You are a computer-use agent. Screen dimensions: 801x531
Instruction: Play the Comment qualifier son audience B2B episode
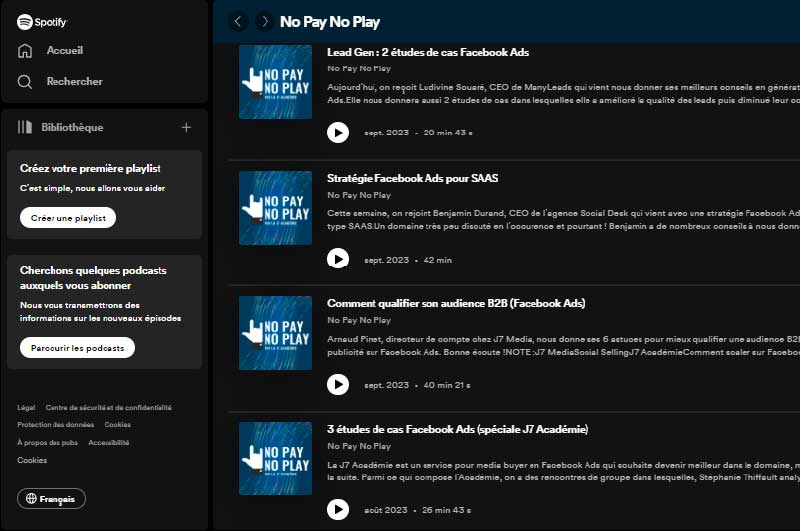pyautogui.click(x=338, y=384)
